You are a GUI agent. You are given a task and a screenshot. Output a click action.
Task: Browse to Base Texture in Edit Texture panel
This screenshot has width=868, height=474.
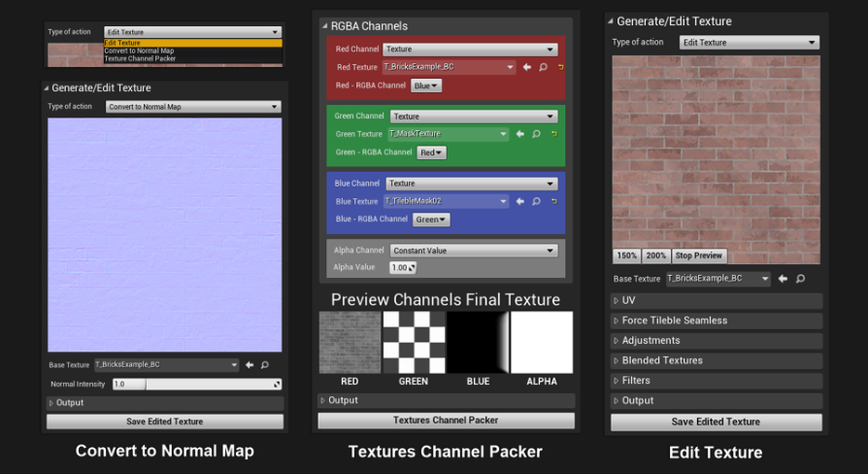[800, 279]
